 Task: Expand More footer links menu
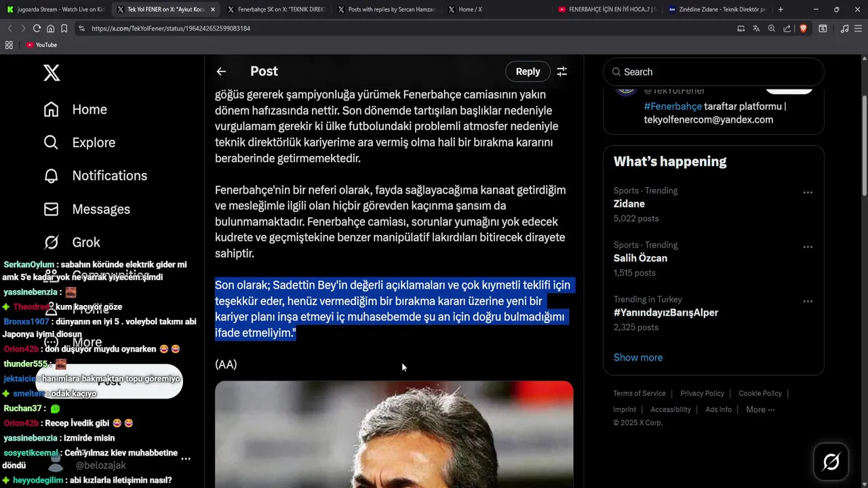click(760, 409)
